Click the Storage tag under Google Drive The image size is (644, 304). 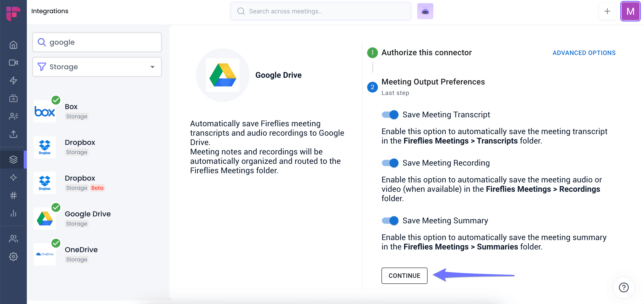(76, 224)
